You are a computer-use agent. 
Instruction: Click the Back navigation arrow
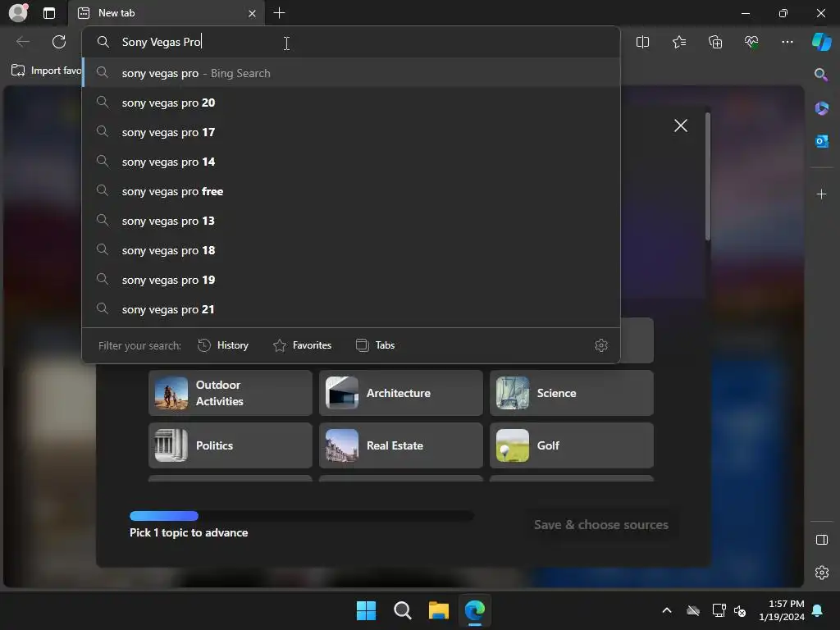tap(23, 42)
